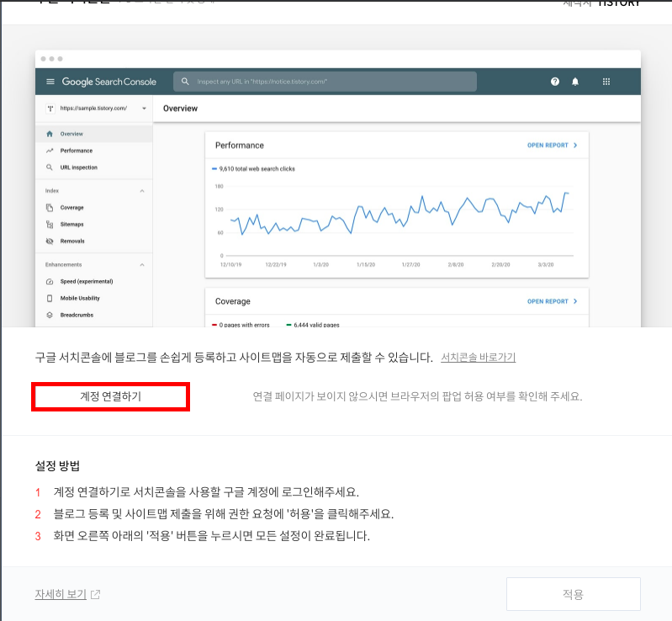The image size is (672, 621).
Task: Select Coverage in the sidebar
Action: click(x=94, y=208)
